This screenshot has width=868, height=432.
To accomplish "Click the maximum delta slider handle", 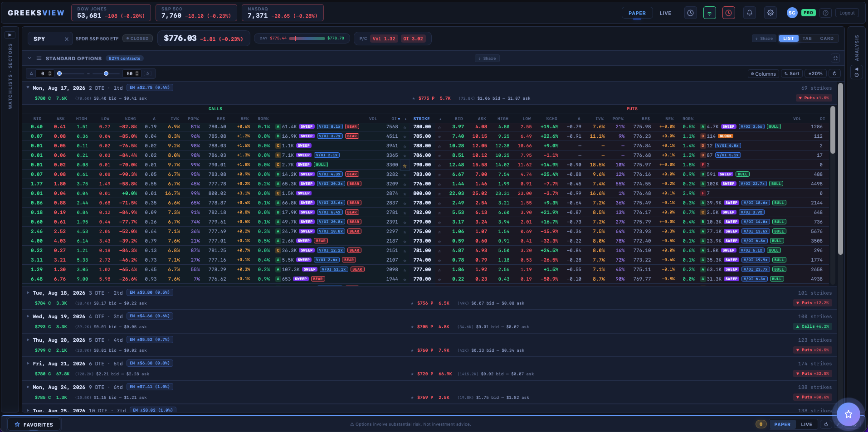I will pos(106,73).
